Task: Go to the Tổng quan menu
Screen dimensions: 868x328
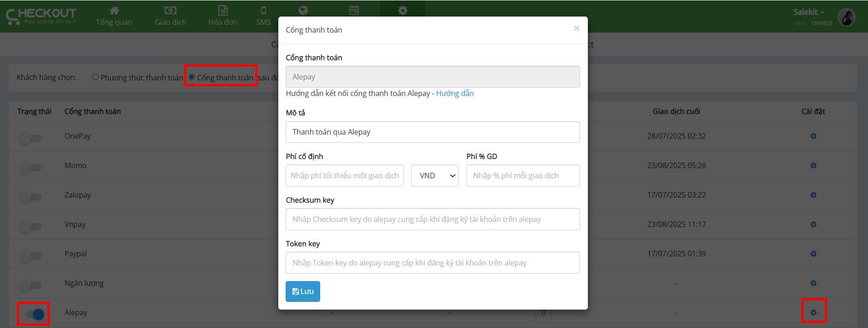Action: tap(114, 22)
